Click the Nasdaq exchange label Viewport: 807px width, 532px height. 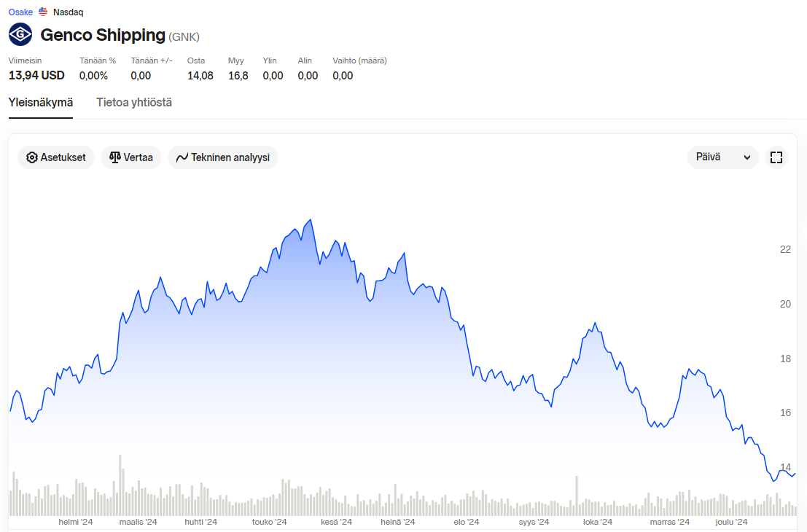pyautogui.click(x=68, y=12)
